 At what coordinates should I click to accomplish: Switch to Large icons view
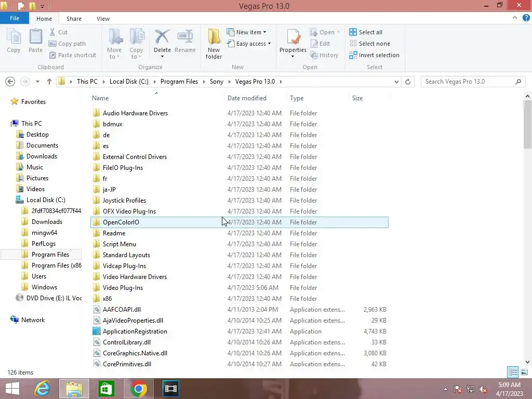(524, 372)
